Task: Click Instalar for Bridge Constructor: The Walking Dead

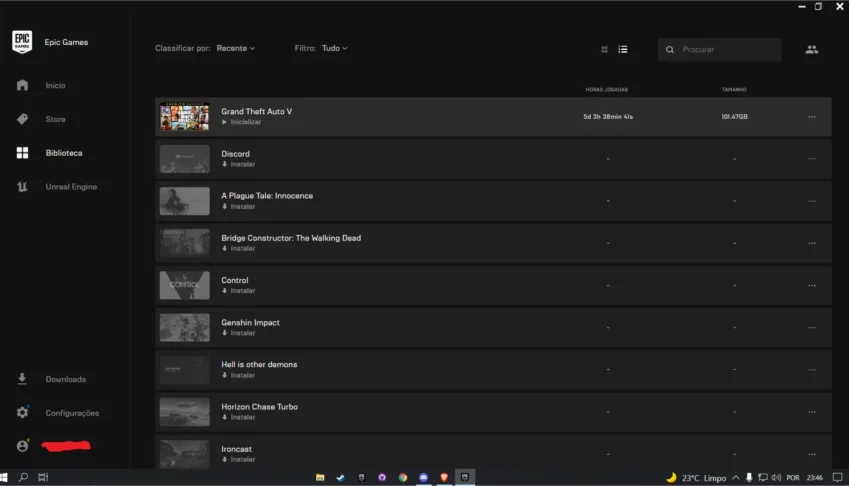Action: [239, 248]
